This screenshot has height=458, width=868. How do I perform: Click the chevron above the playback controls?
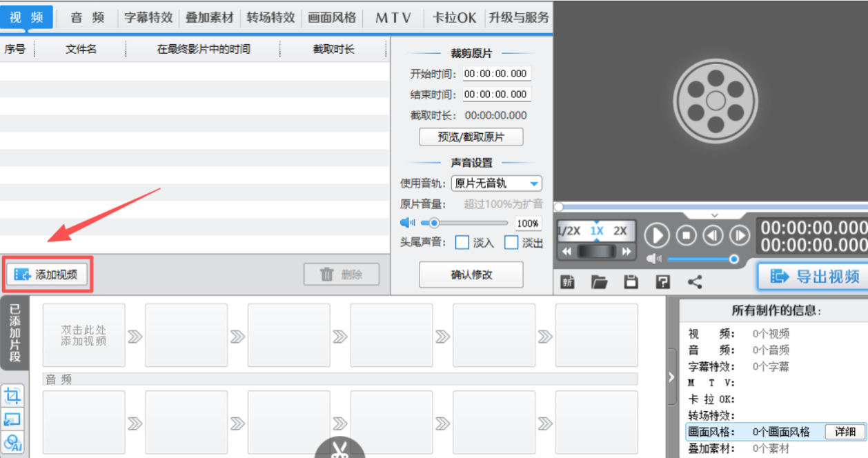coord(715,216)
